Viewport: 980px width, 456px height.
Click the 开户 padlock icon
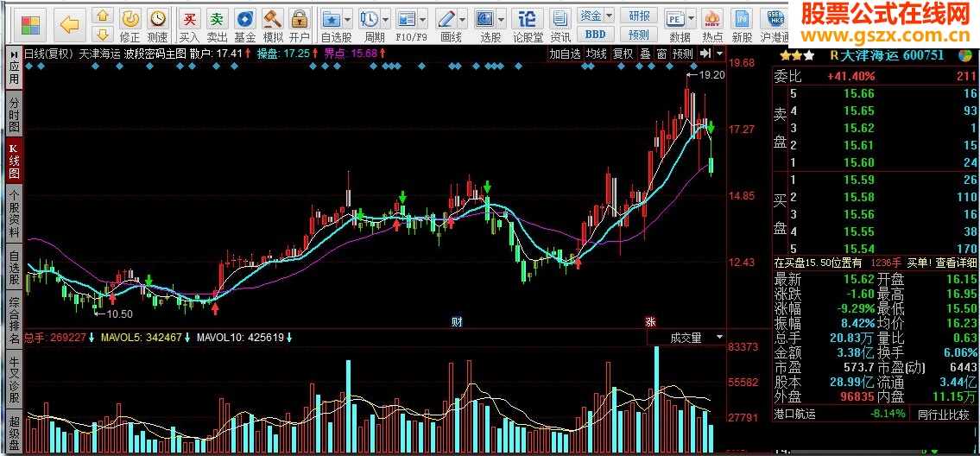[x=300, y=17]
